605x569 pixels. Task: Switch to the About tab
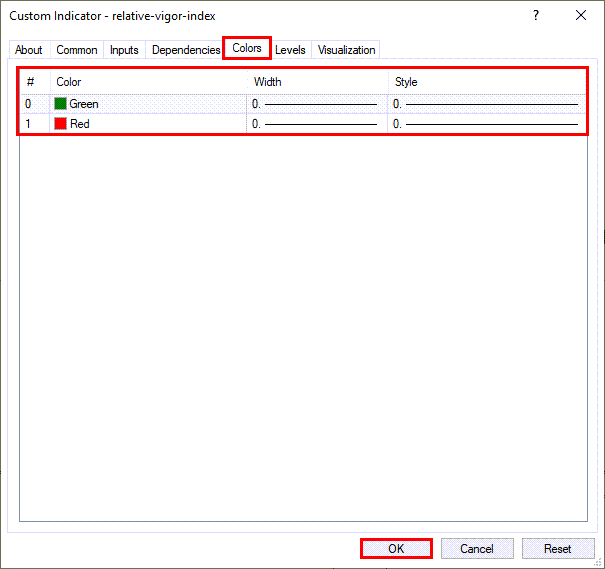(29, 50)
